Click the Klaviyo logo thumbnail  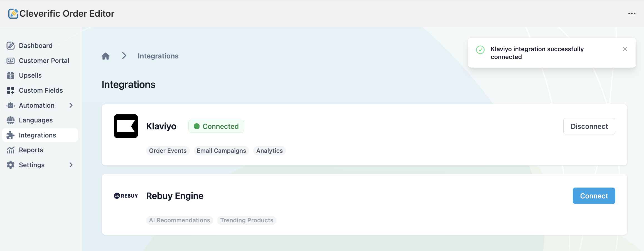(126, 126)
